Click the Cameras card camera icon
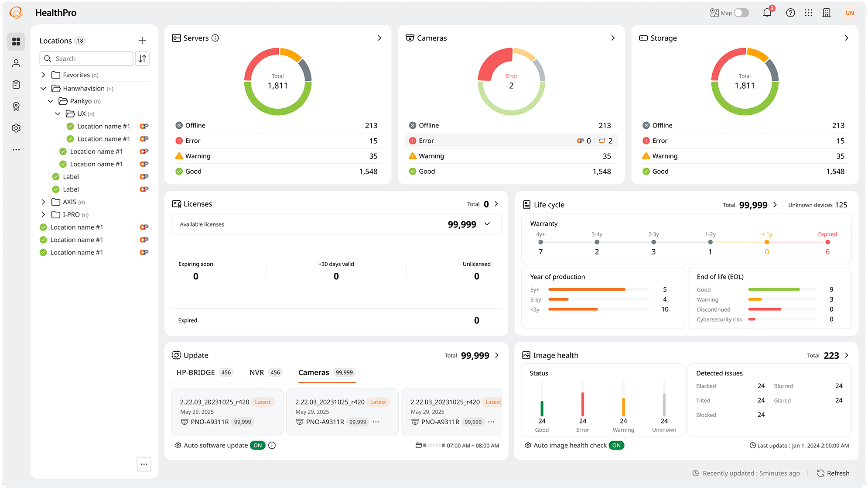868x488 pixels. pyautogui.click(x=410, y=38)
